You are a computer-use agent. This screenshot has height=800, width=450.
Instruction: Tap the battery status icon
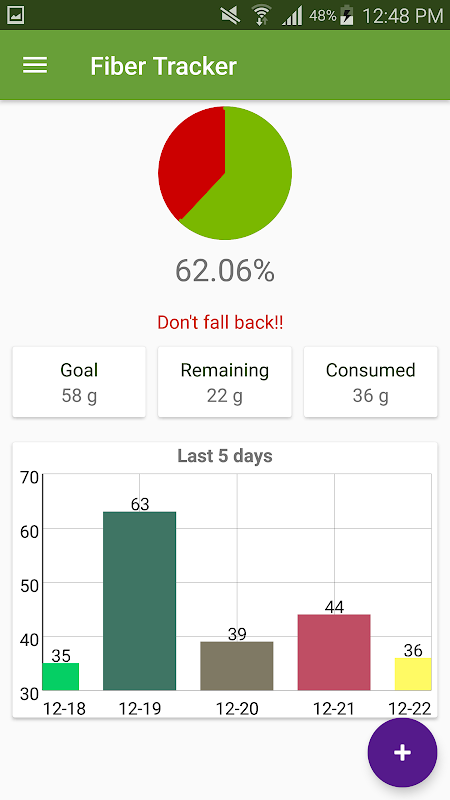click(347, 16)
